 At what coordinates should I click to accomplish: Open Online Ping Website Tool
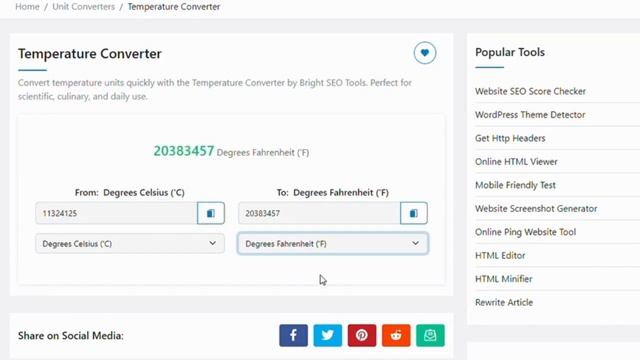click(525, 232)
